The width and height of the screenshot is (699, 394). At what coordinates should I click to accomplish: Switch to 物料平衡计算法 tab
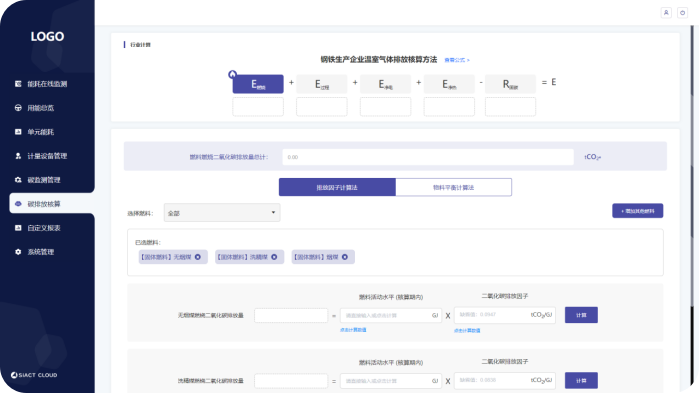pos(453,187)
